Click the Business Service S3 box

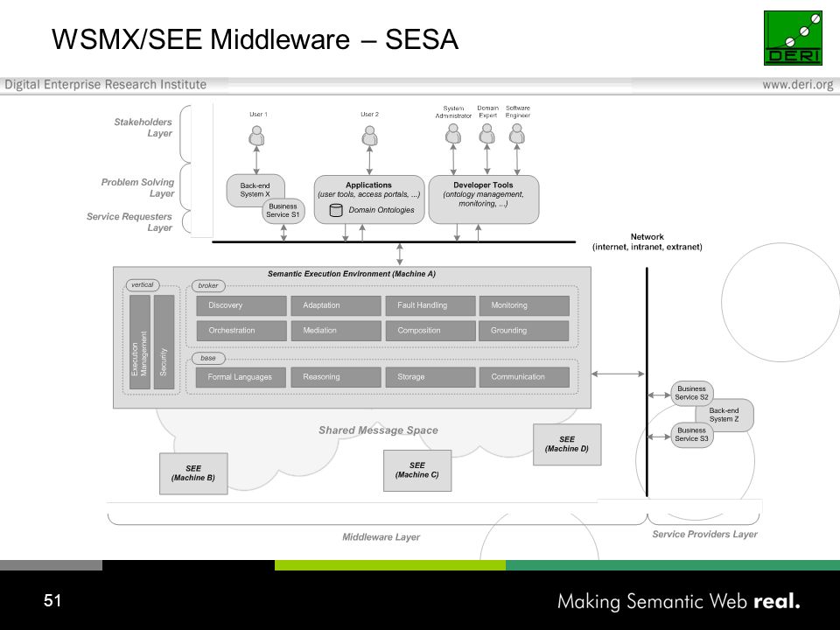pos(691,435)
